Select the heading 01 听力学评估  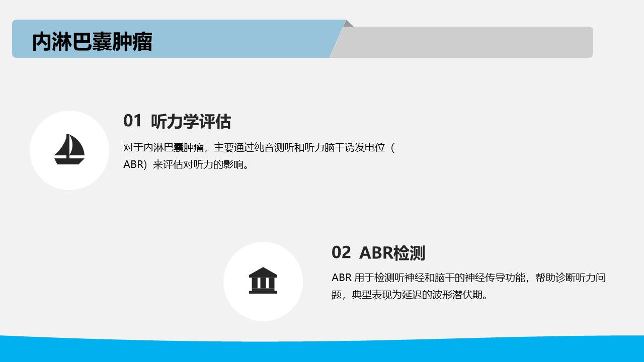pos(177,121)
